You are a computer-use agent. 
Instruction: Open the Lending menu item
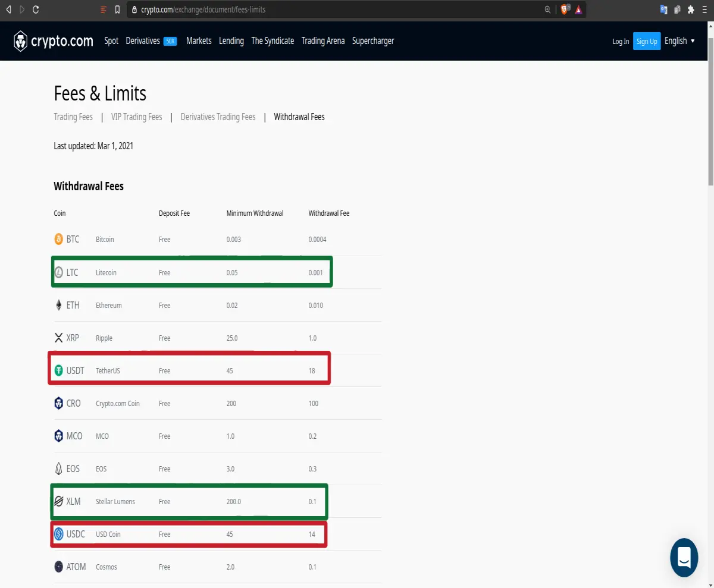pos(231,40)
